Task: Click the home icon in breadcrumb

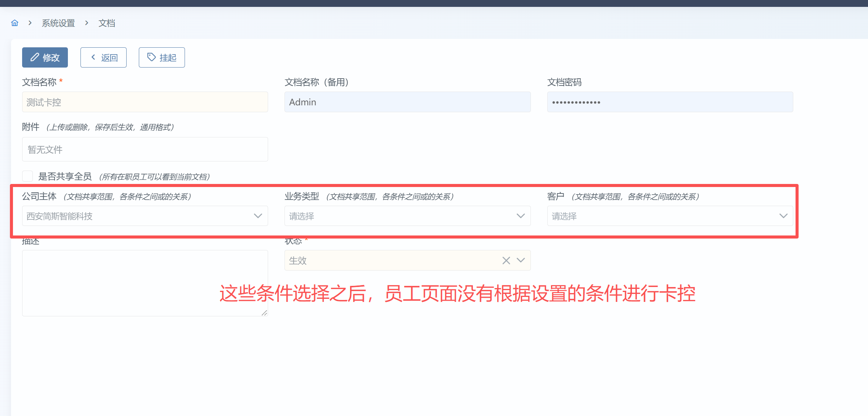Action: click(x=14, y=23)
